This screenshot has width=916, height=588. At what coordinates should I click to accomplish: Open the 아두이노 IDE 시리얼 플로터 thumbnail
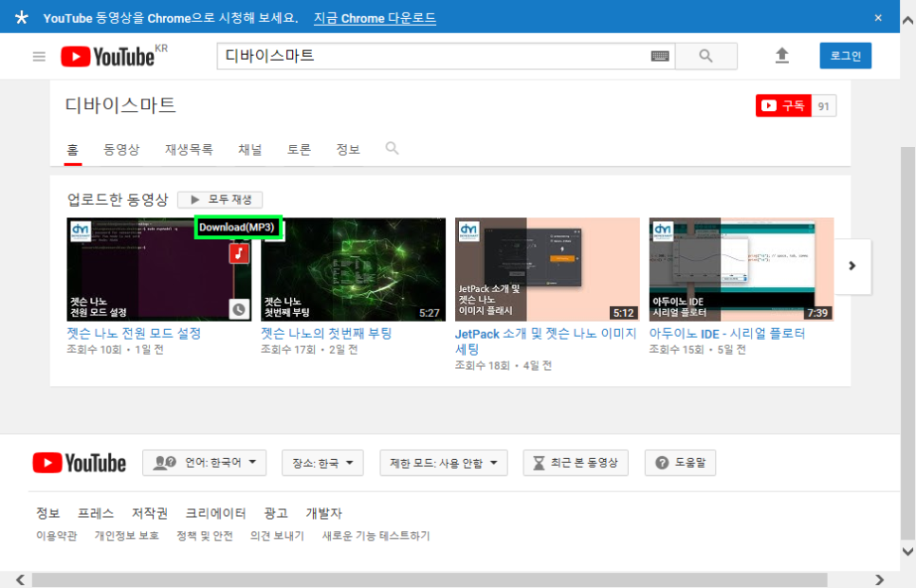(742, 269)
